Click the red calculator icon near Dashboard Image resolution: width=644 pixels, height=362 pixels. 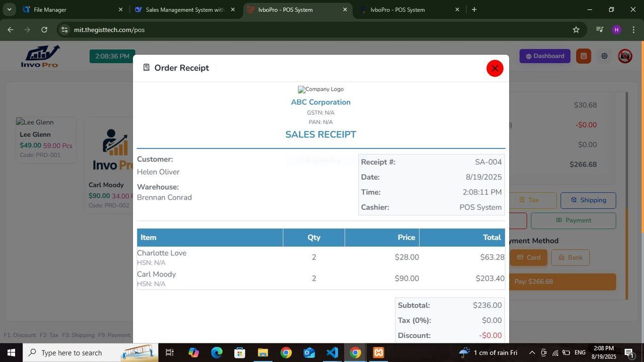[x=583, y=56]
